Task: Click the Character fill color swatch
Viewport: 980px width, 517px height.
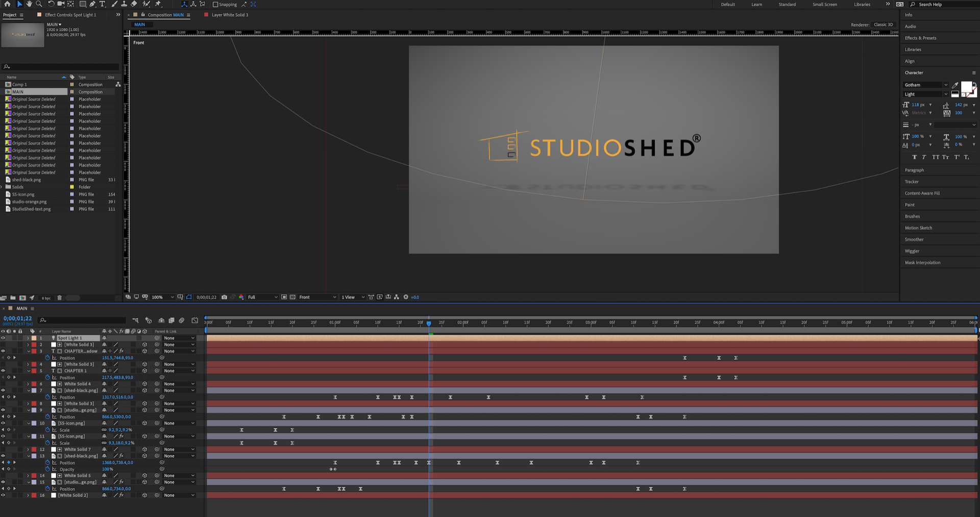Action: point(966,87)
